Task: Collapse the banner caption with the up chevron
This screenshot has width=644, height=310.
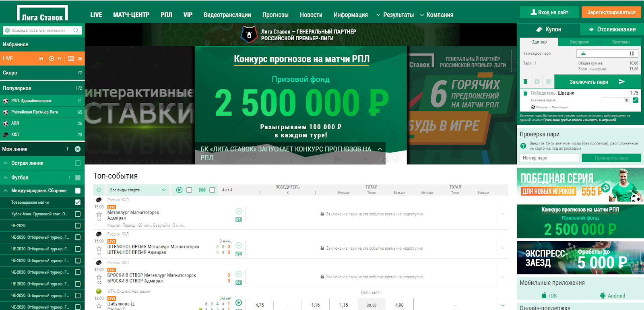Action: tap(380, 149)
